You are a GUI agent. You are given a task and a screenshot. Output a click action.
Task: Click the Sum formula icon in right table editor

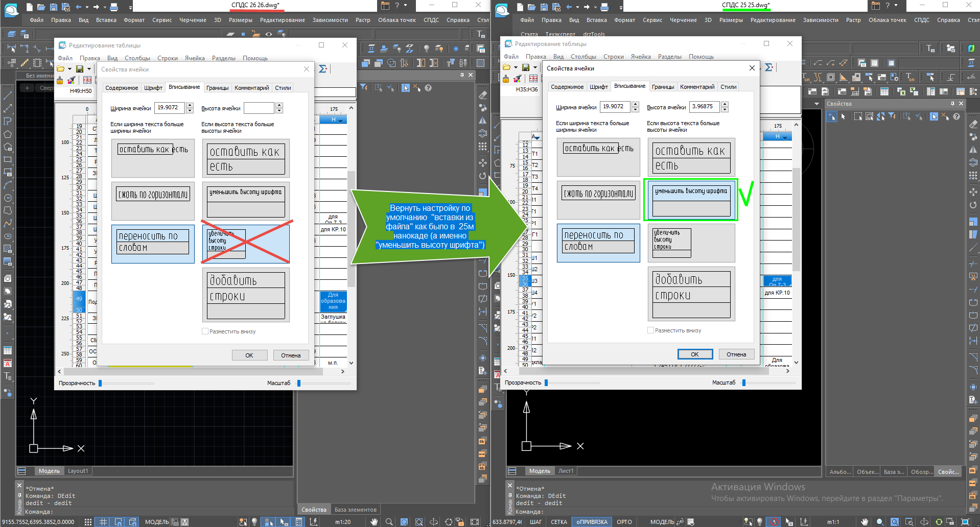(x=768, y=67)
